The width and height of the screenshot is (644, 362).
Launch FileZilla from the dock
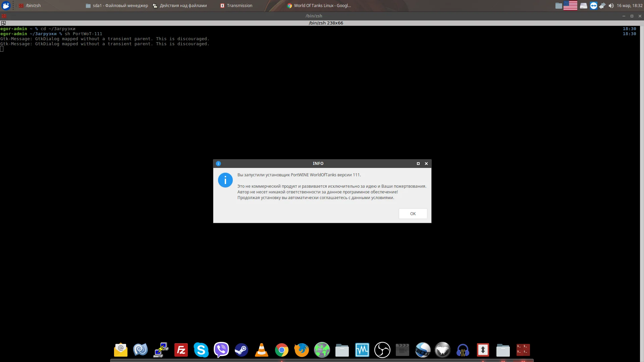coord(181,350)
